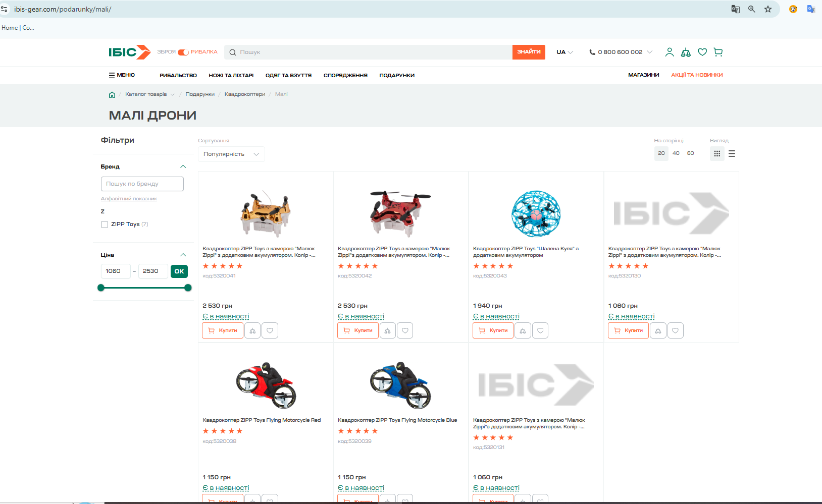Click the phone icon next to 0 800 600 002

click(592, 52)
